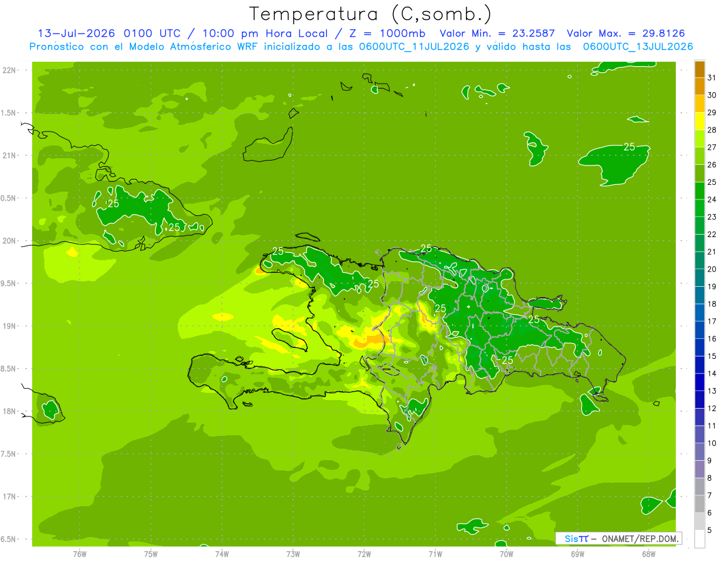
Task: Click the blue legend band between 12 and 13
Action: coord(699,400)
